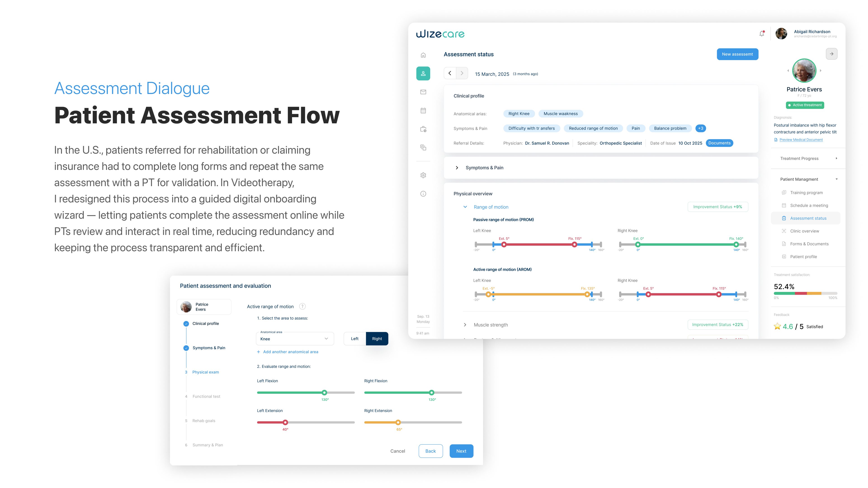Go to Symptoms & Pain wizard step
Image resolution: width=868 pixels, height=488 pixels.
click(205, 348)
